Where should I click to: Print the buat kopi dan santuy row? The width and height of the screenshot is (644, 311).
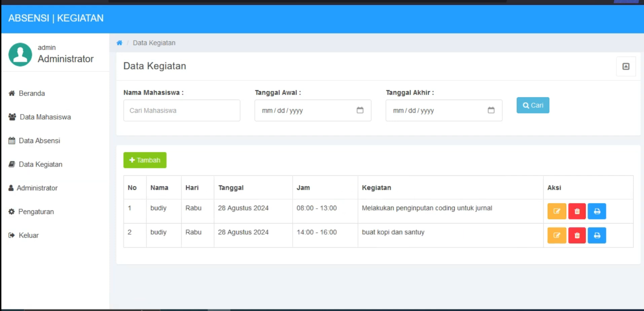tap(597, 235)
